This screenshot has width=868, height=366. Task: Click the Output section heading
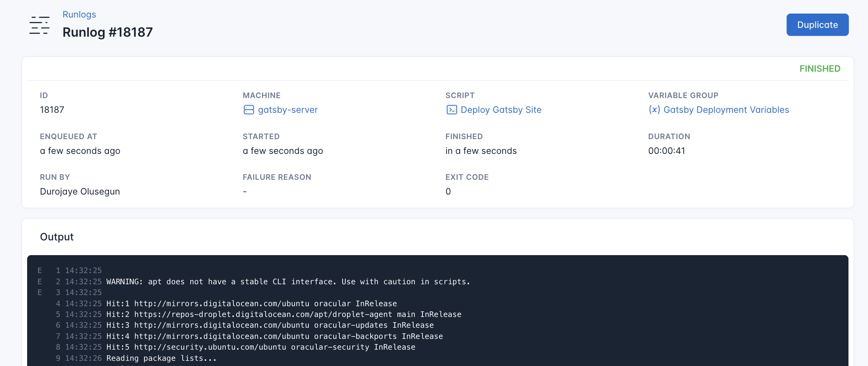pos(56,236)
